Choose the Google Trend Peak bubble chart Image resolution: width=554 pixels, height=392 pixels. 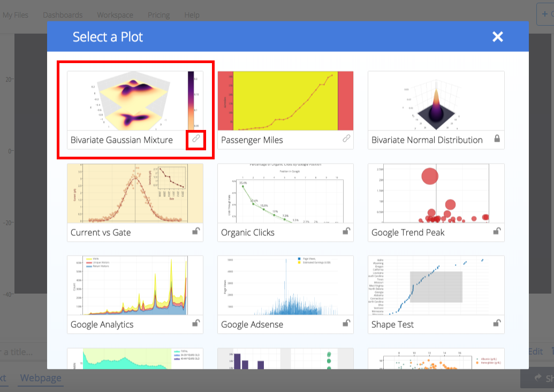[x=436, y=193]
